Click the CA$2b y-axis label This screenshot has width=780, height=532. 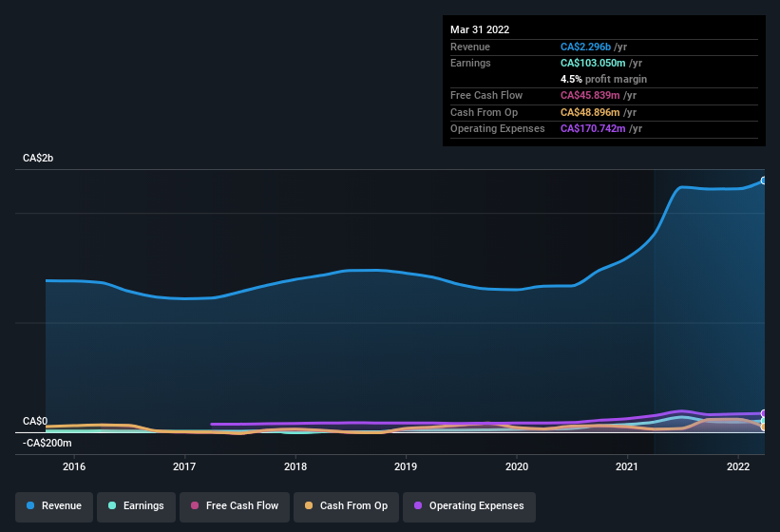tap(38, 158)
